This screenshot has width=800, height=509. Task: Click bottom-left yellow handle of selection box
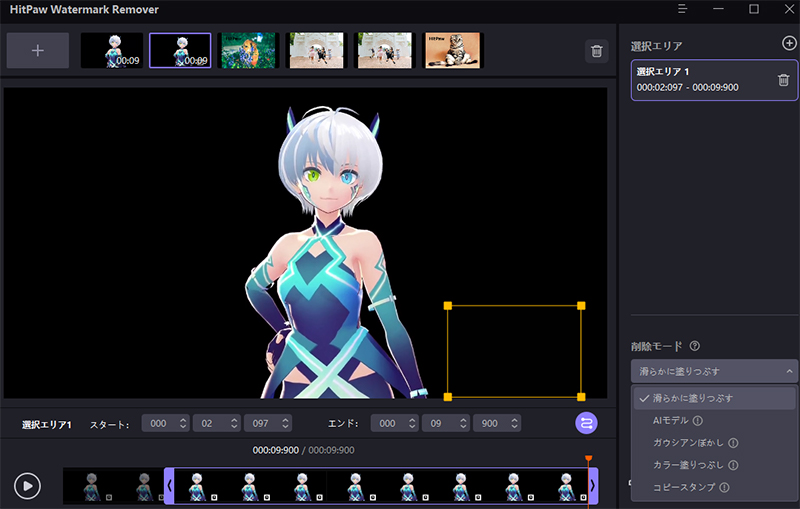coord(448,397)
